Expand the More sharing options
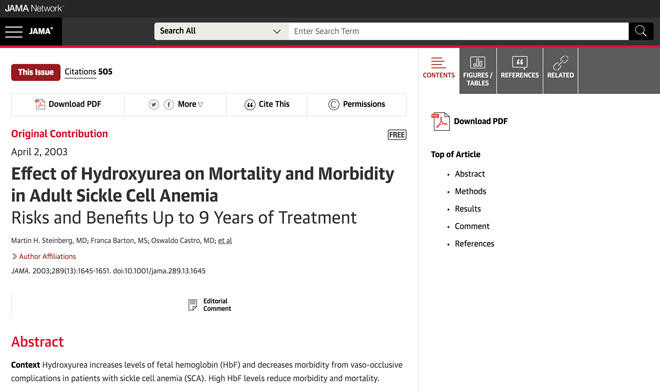The height and width of the screenshot is (391, 660). tap(190, 104)
